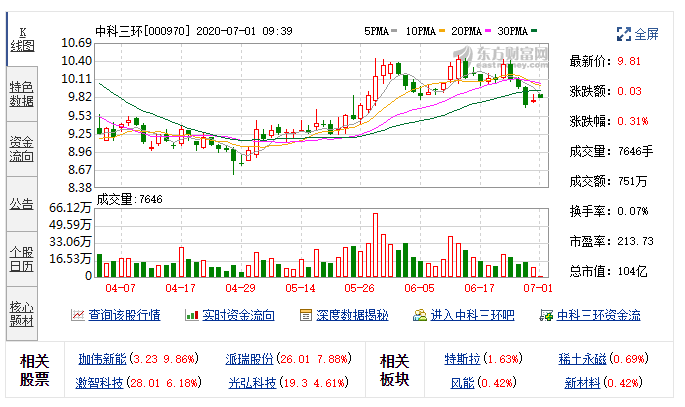Open related stock 激智科技

pos(100,383)
